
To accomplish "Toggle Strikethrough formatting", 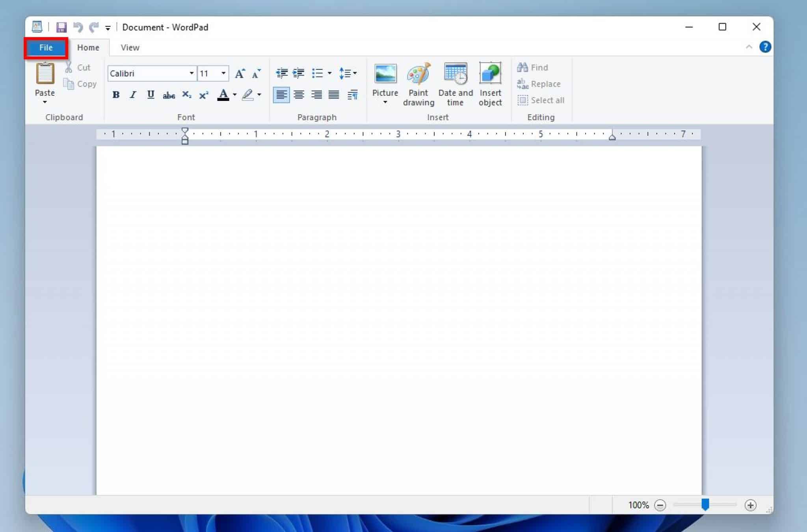I will click(169, 95).
